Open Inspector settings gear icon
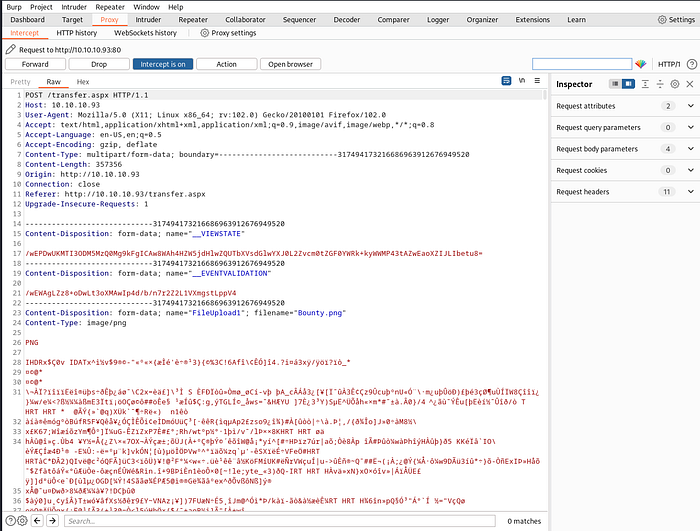This screenshot has height=531, width=700. pos(675,84)
